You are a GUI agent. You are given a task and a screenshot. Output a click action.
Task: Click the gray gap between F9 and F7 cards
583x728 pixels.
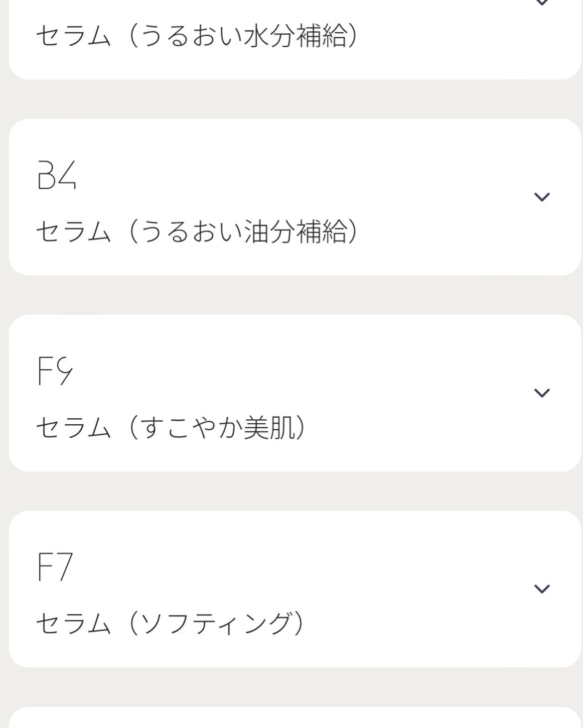coord(295,491)
